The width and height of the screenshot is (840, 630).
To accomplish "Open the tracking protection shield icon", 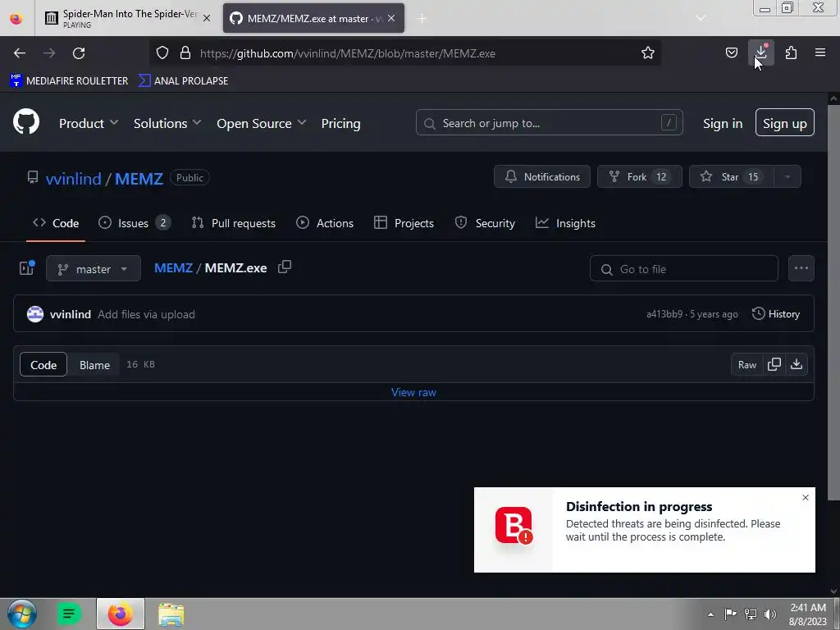I will [162, 52].
